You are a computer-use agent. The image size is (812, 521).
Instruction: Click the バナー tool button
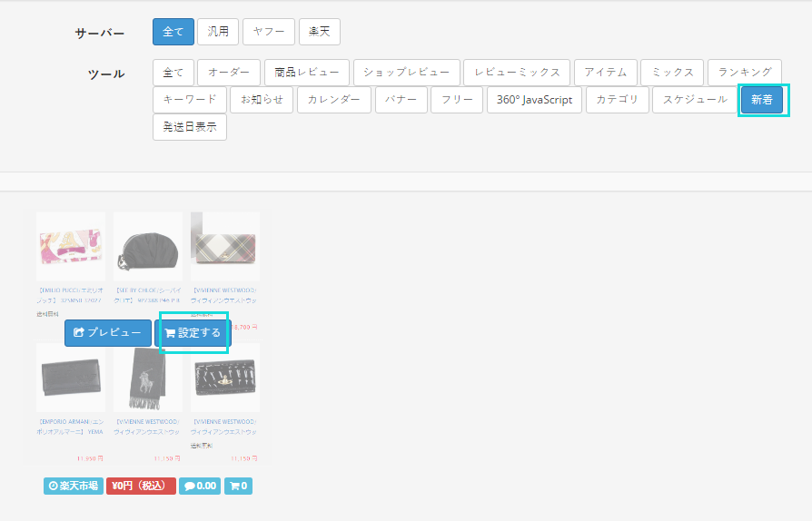(x=401, y=100)
